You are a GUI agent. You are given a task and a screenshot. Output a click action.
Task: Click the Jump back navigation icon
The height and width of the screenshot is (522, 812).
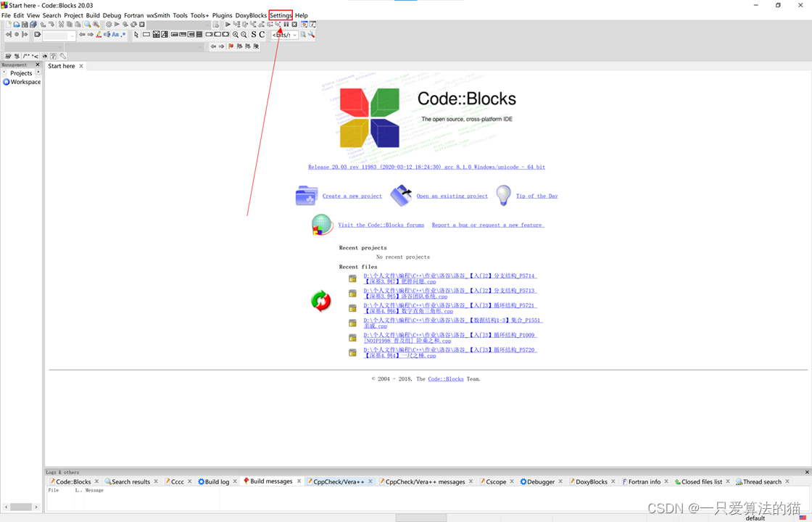(x=8, y=35)
